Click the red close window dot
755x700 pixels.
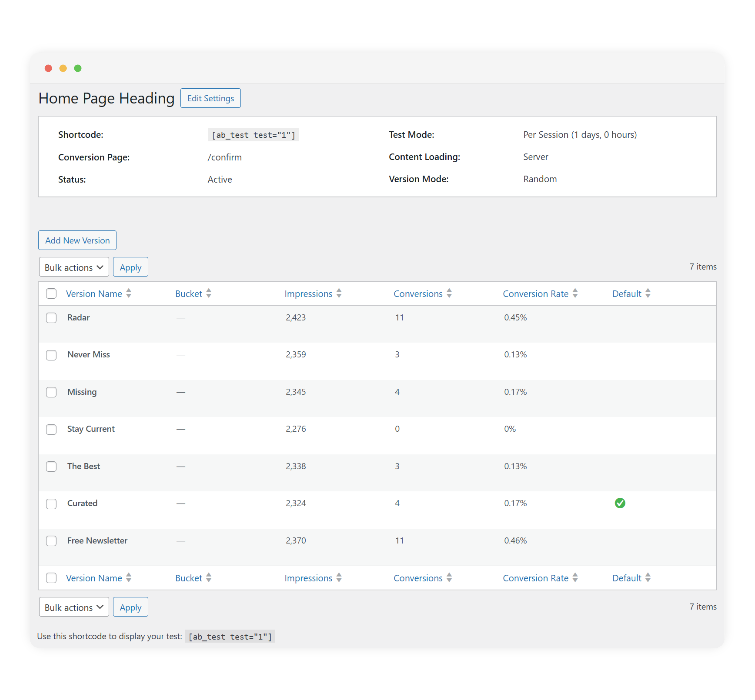click(48, 68)
